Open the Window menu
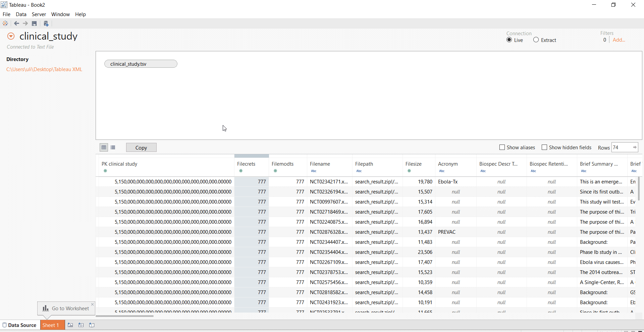This screenshot has height=332, width=644. point(60,14)
